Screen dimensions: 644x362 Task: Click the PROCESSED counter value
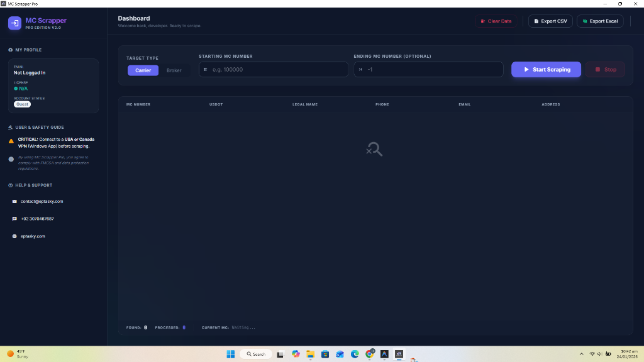pyautogui.click(x=184, y=327)
